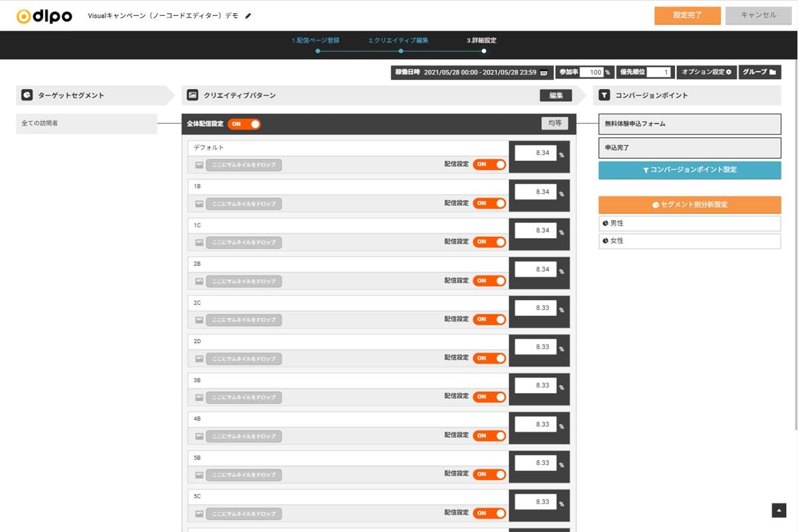Click the コンバージョンポイント funnel header icon
Image resolution: width=798 pixels, height=532 pixels.
pos(604,95)
